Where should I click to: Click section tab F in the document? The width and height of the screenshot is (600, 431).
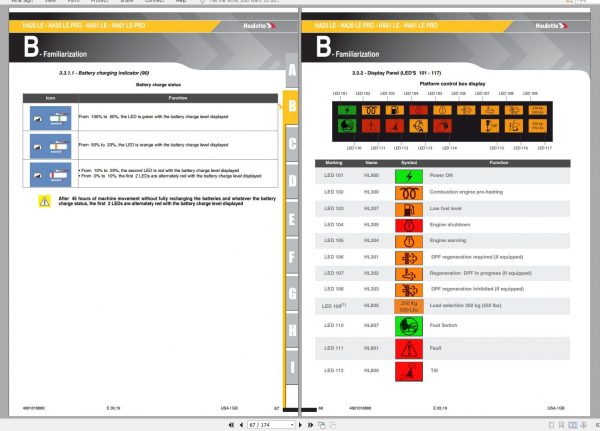[x=292, y=256]
